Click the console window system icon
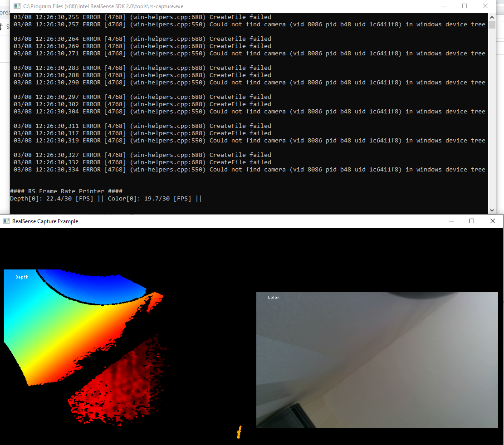The width and height of the screenshot is (504, 445). [16, 6]
